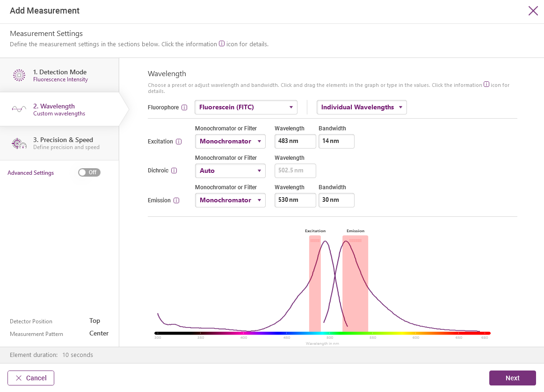The image size is (544, 392).
Task: Click the Emission label above the graph
Action: pos(355,231)
